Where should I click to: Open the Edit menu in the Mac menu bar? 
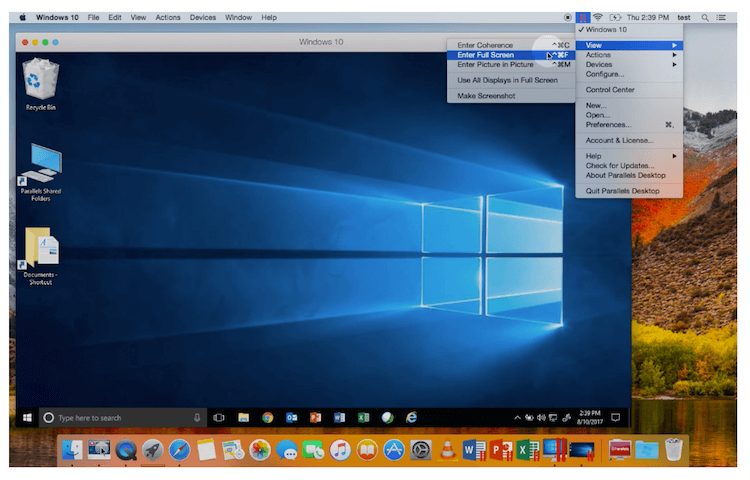coord(115,18)
